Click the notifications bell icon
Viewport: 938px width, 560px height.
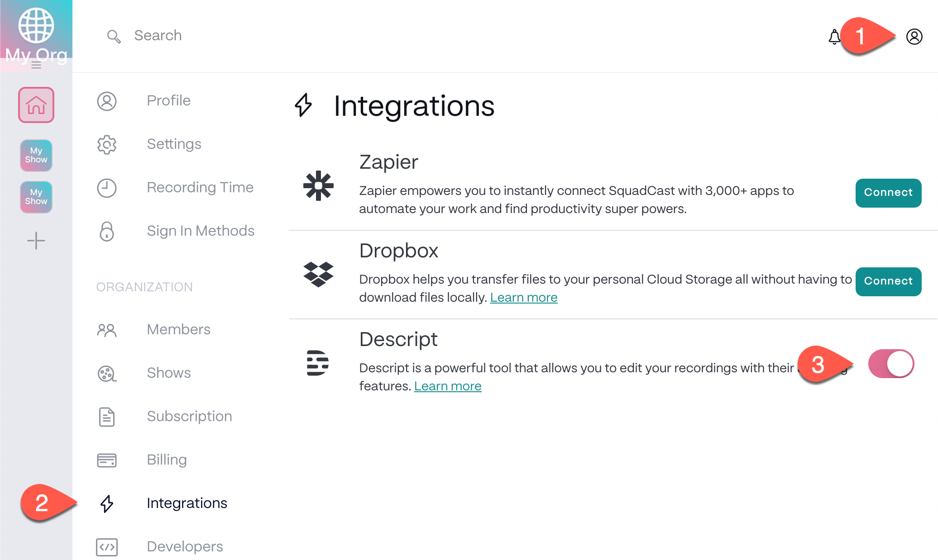click(834, 37)
